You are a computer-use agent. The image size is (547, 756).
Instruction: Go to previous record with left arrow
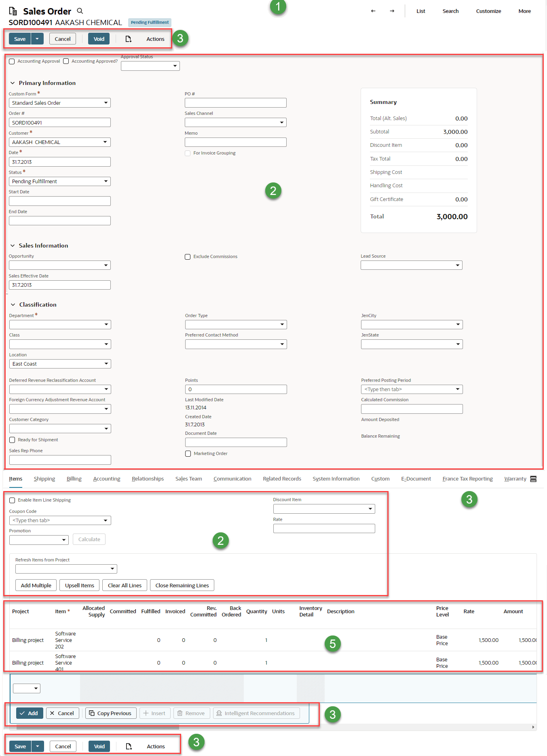(373, 11)
